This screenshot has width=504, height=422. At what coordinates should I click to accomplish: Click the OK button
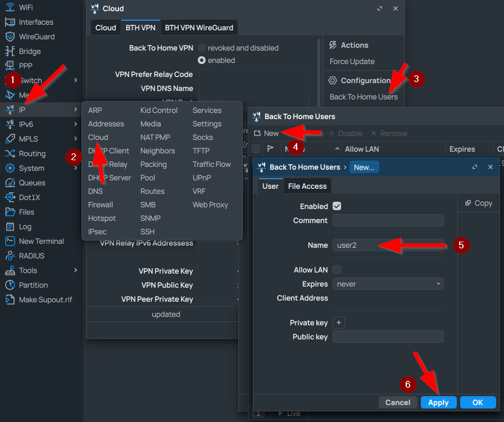click(x=478, y=402)
